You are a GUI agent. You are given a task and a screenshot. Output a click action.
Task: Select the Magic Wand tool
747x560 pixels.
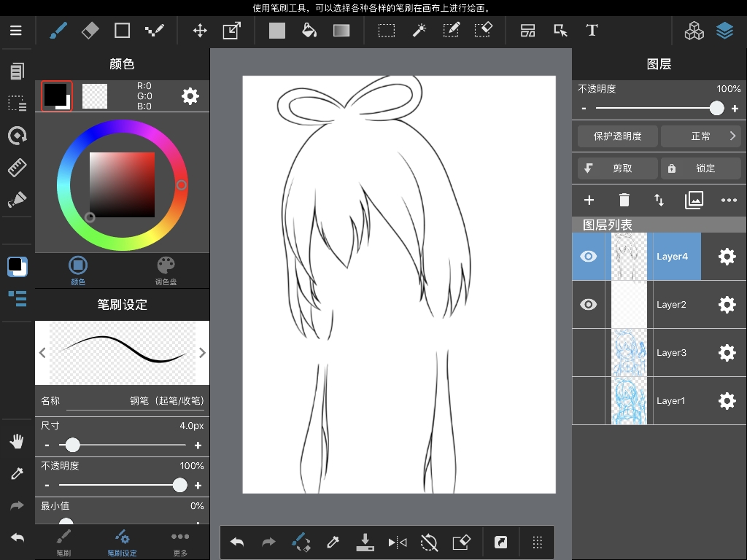tap(419, 31)
